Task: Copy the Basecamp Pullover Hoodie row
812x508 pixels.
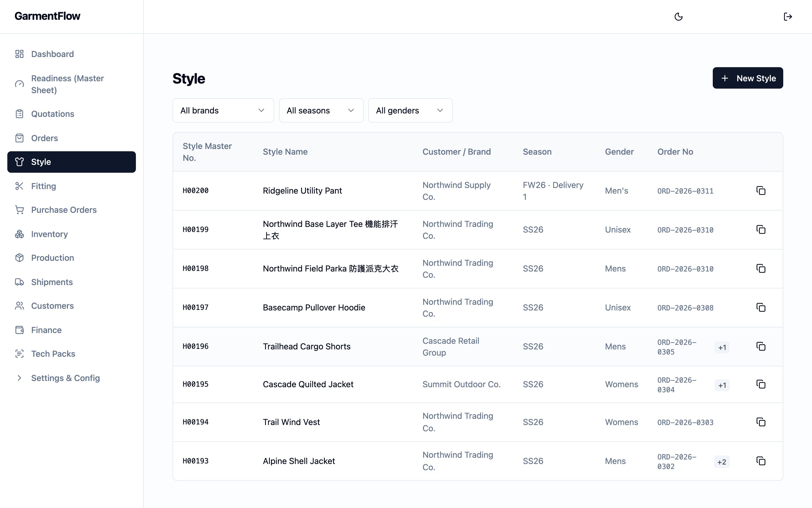Action: (761, 307)
